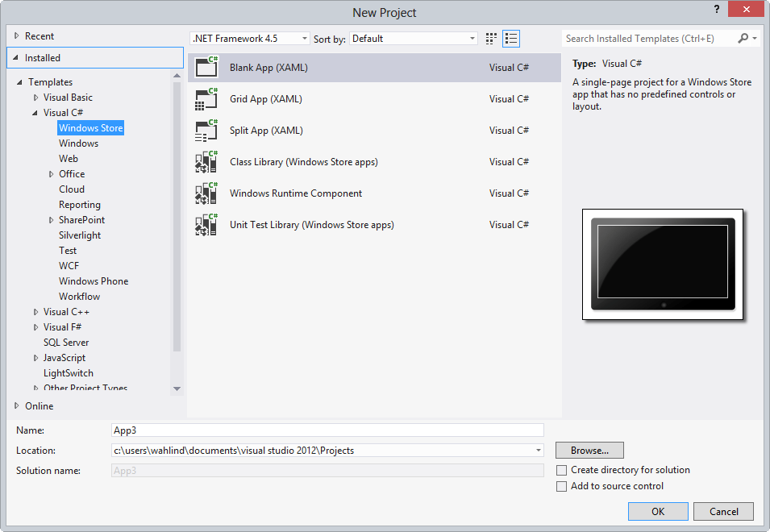Viewport: 770px width, 532px height.
Task: Select the WCF category
Action: coord(69,266)
